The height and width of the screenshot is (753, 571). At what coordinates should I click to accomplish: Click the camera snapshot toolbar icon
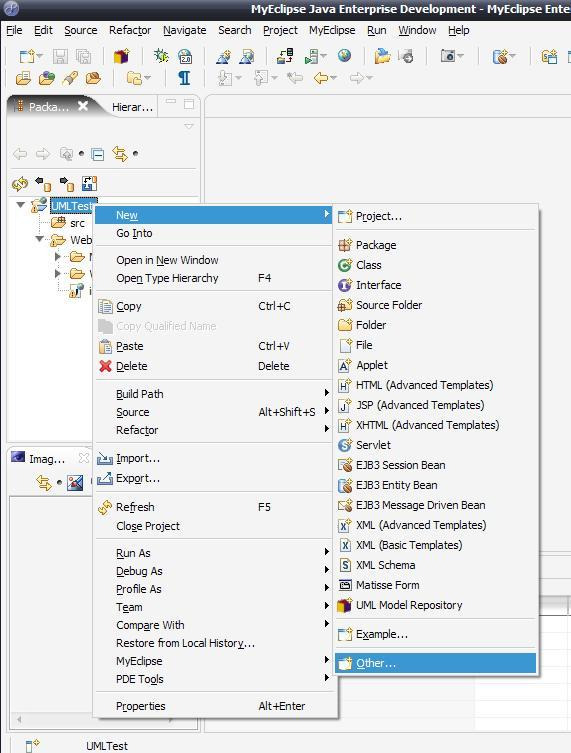[x=448, y=56]
